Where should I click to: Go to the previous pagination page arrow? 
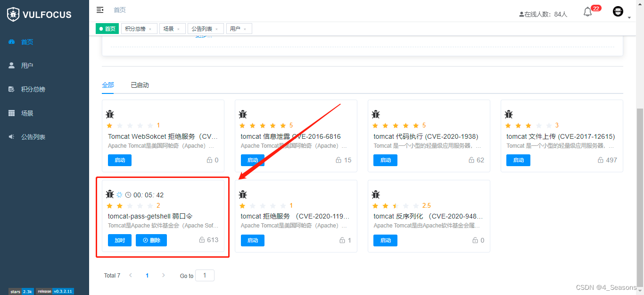[x=131, y=275]
